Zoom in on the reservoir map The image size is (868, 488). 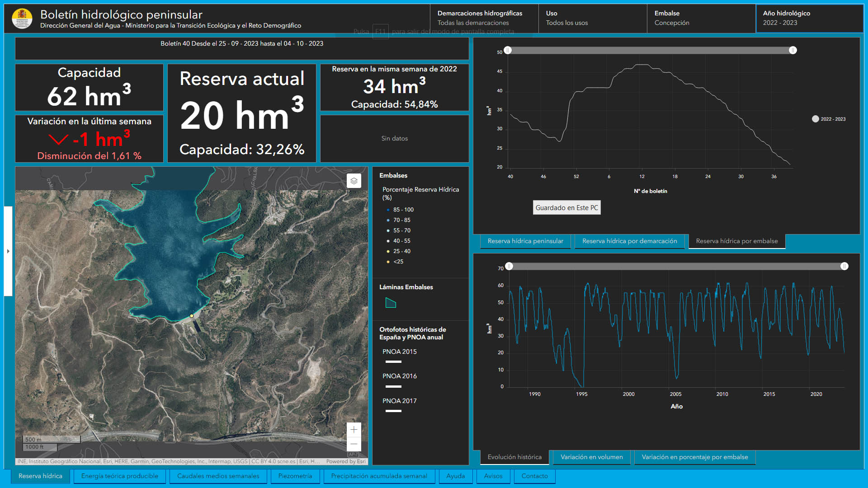click(x=354, y=430)
